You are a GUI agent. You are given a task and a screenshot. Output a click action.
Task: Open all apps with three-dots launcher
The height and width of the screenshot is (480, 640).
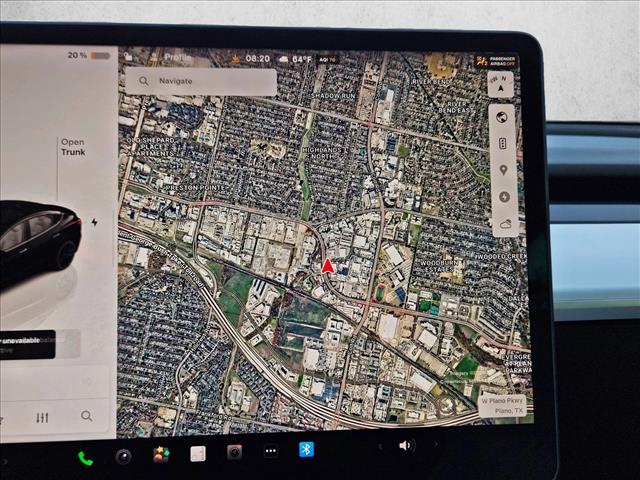[x=270, y=451]
